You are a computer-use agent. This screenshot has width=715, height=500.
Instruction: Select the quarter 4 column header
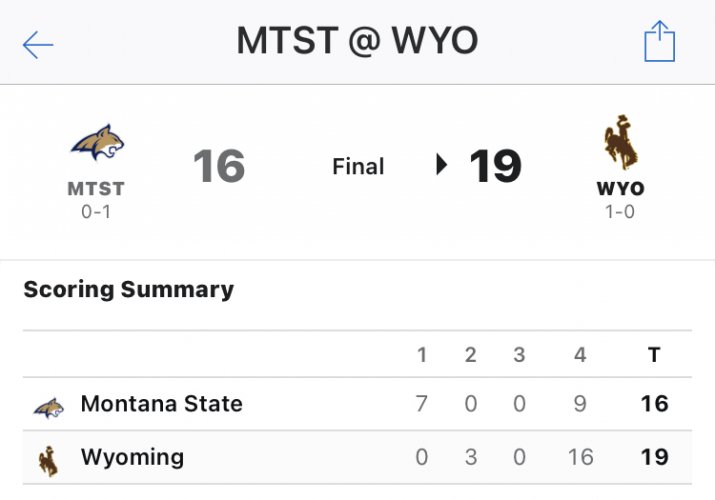pyautogui.click(x=580, y=355)
